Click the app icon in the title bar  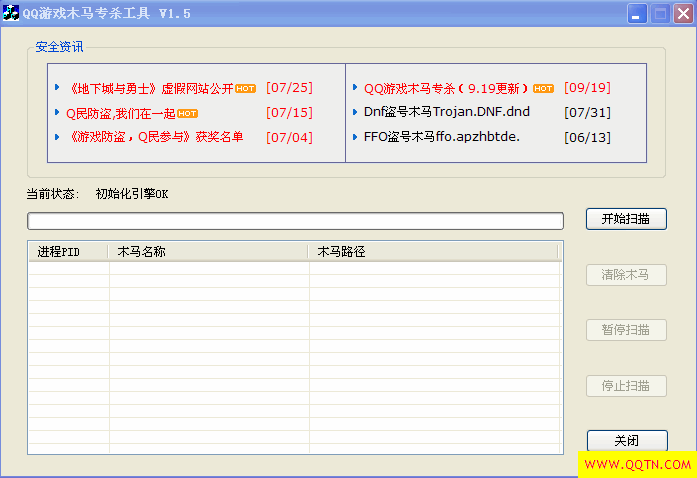pyautogui.click(x=11, y=13)
